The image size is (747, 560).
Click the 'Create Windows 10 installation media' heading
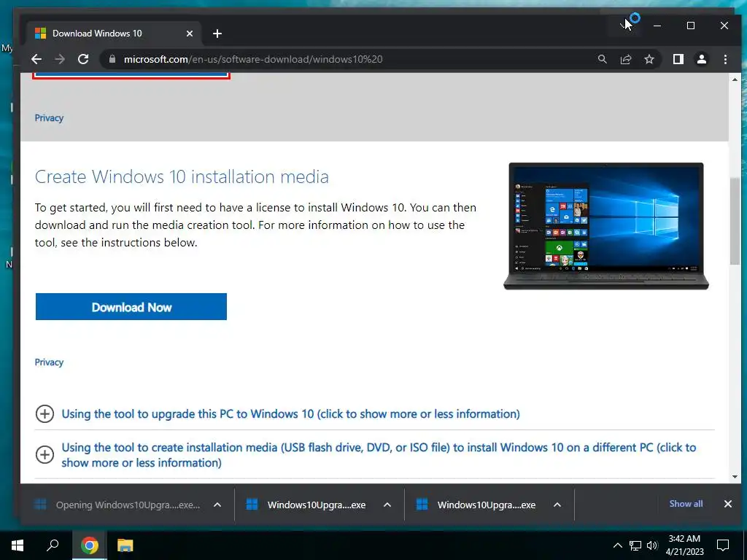click(182, 176)
